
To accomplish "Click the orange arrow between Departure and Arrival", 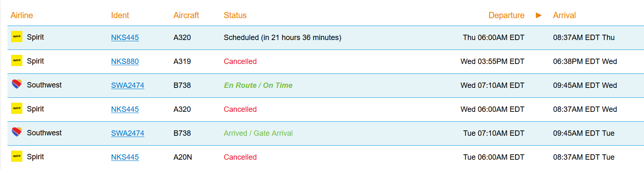I will 539,15.
